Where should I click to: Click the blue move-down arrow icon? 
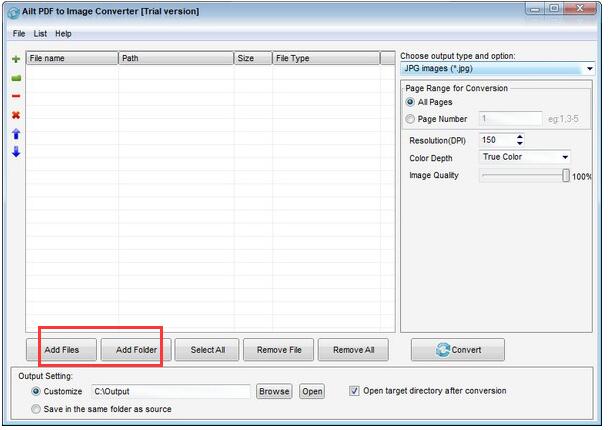(x=16, y=152)
